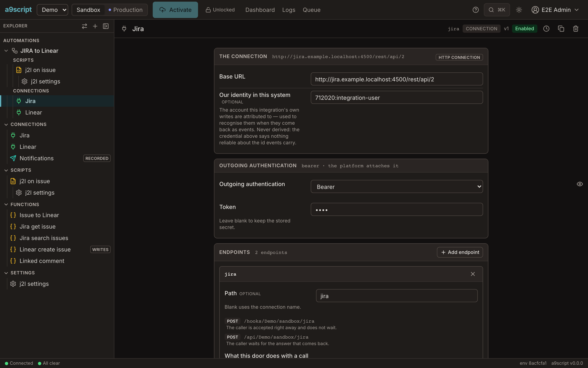Click the HTTP CONNECTION badge
Image resolution: width=588 pixels, height=368 pixels.
pyautogui.click(x=459, y=57)
